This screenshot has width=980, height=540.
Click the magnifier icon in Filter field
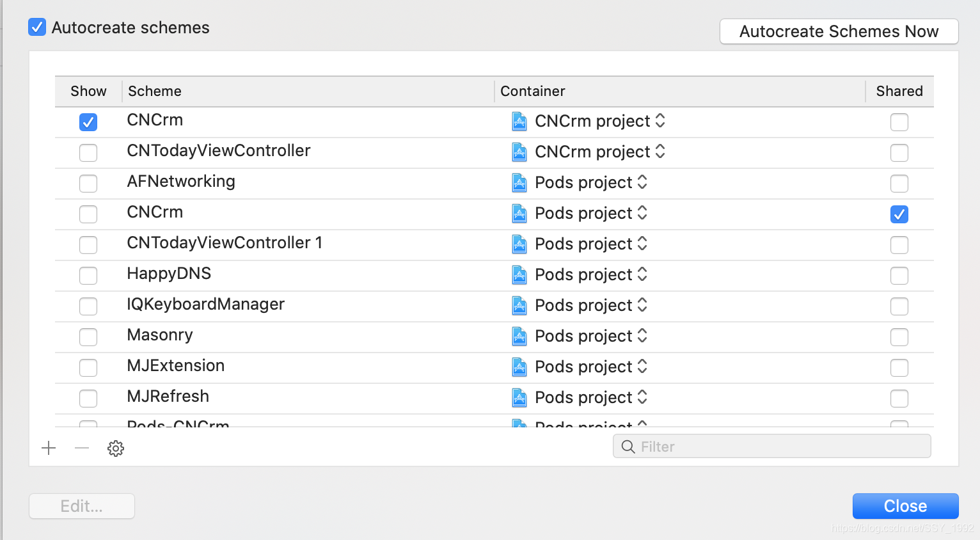[628, 447]
